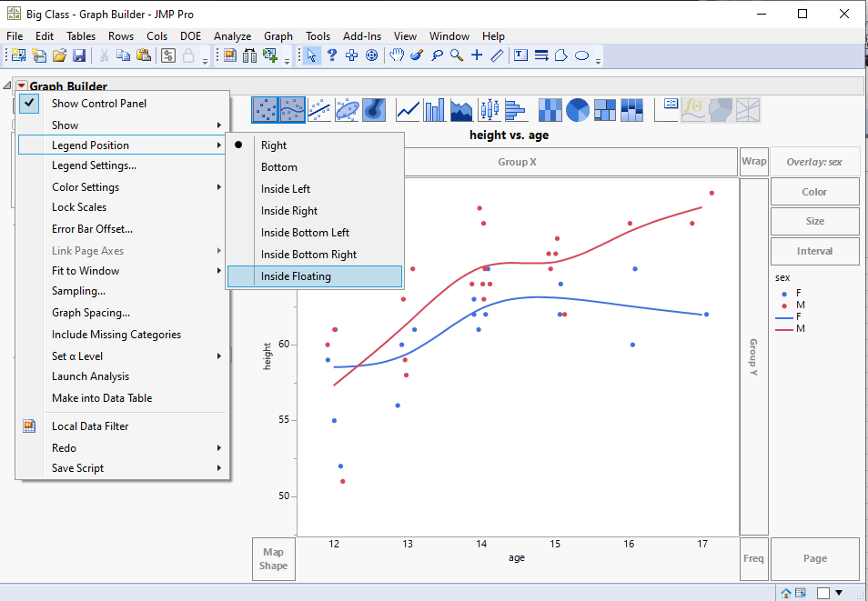The width and height of the screenshot is (868, 601).
Task: Select the Area chart element icon
Action: click(x=461, y=110)
